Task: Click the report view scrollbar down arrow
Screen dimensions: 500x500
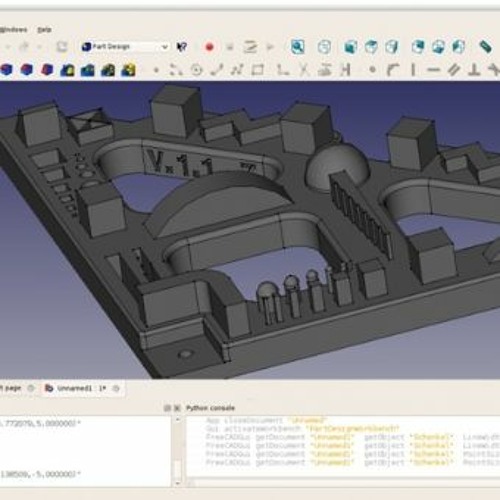Action: (178, 483)
